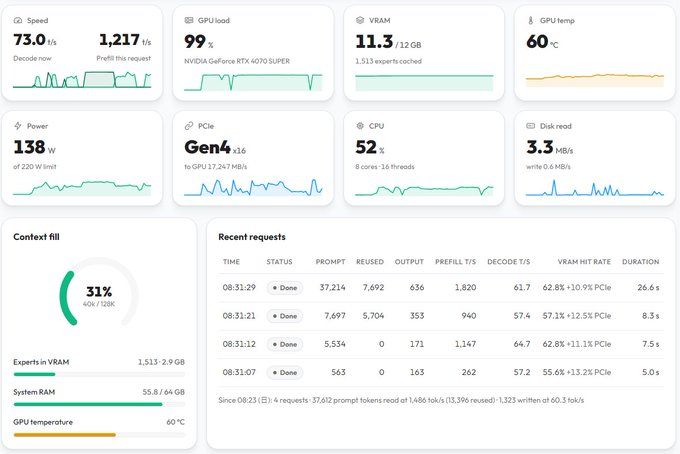Viewport: 680px width, 454px height.
Task: Click the write 0.6 MB/s text
Action: [548, 167]
